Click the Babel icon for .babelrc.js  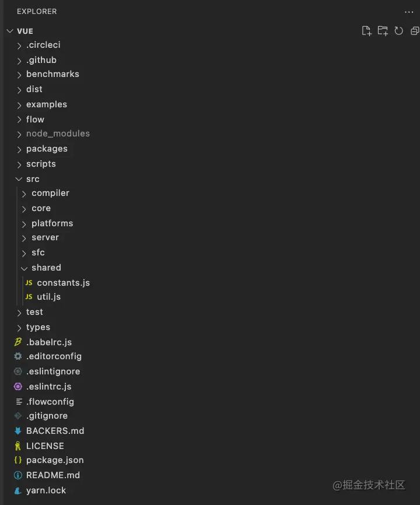(18, 342)
